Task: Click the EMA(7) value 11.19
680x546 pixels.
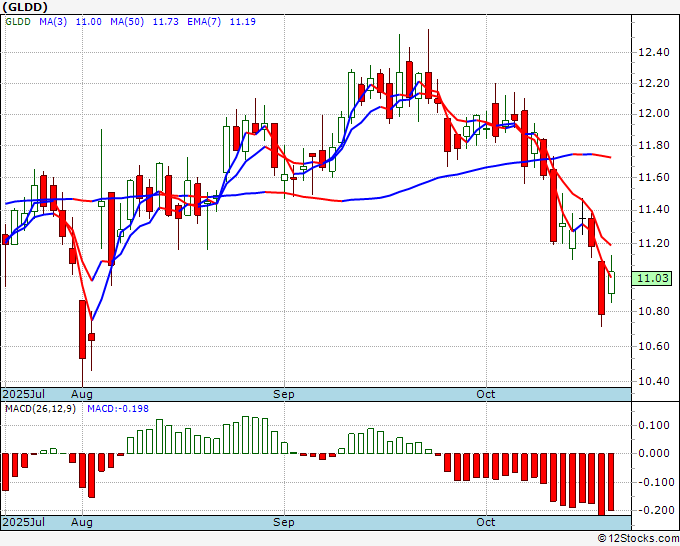Action: coord(242,22)
